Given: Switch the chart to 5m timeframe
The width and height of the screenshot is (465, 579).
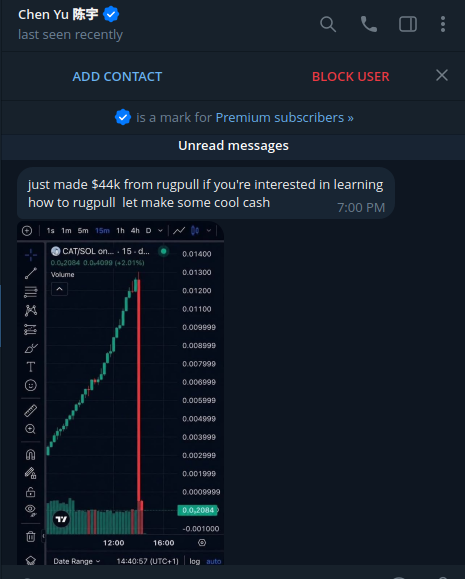Looking at the screenshot, I should (83, 230).
